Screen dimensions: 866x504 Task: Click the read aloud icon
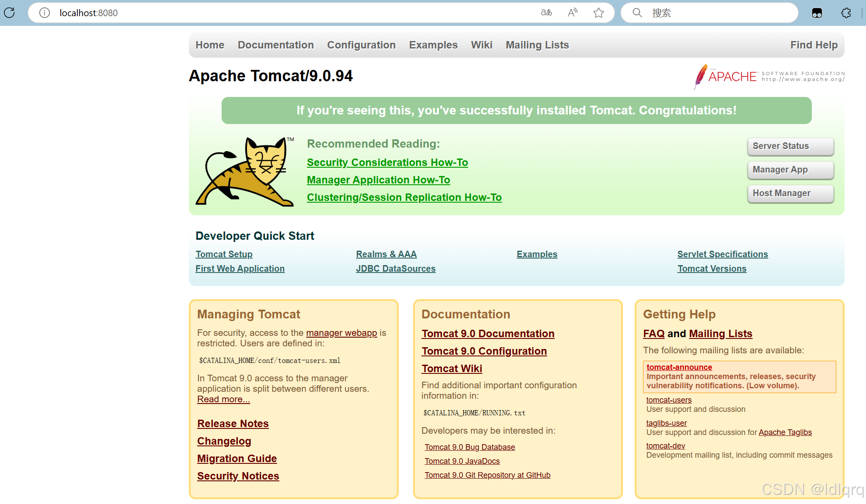pyautogui.click(x=572, y=13)
